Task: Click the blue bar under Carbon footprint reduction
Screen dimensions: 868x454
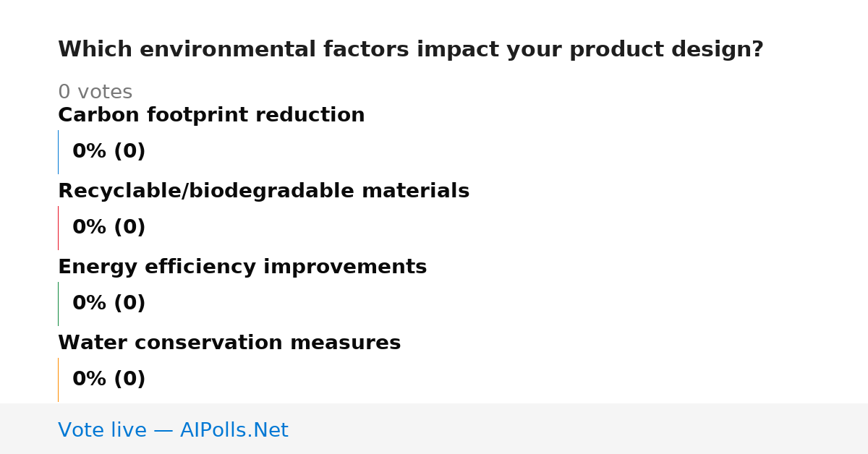Action: [58, 152]
